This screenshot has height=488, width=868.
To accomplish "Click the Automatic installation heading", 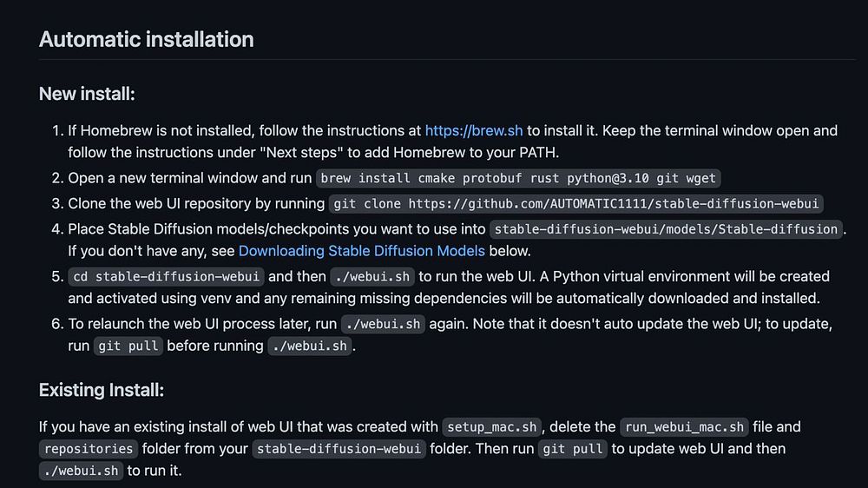I will pos(146,40).
